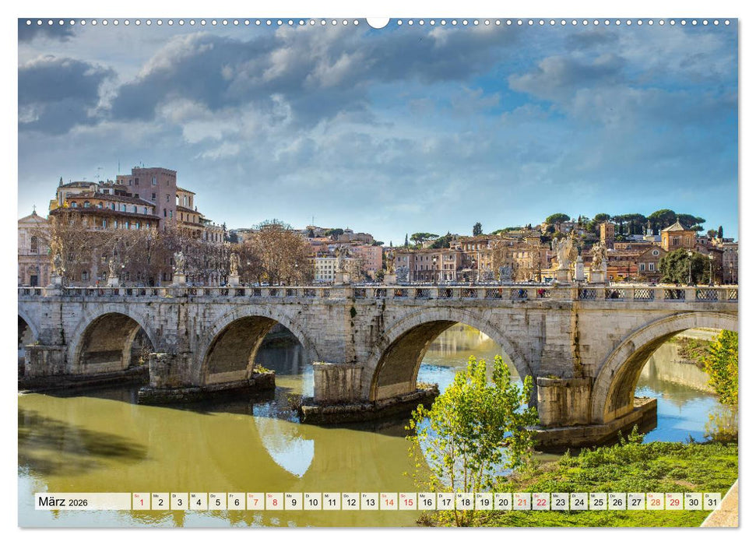Choose the 15 date cell
The height and width of the screenshot is (545, 756).
(x=407, y=502)
